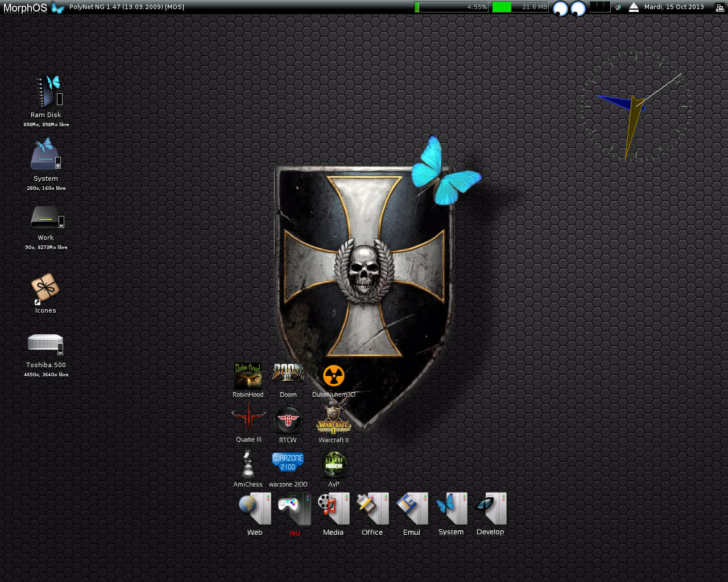Open the Icones shortcut icon
The width and height of the screenshot is (728, 582).
click(x=45, y=289)
